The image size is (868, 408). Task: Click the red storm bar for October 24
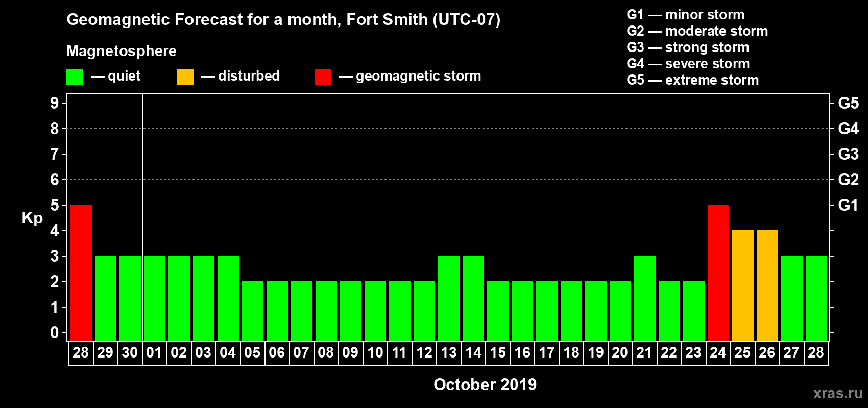(x=718, y=272)
